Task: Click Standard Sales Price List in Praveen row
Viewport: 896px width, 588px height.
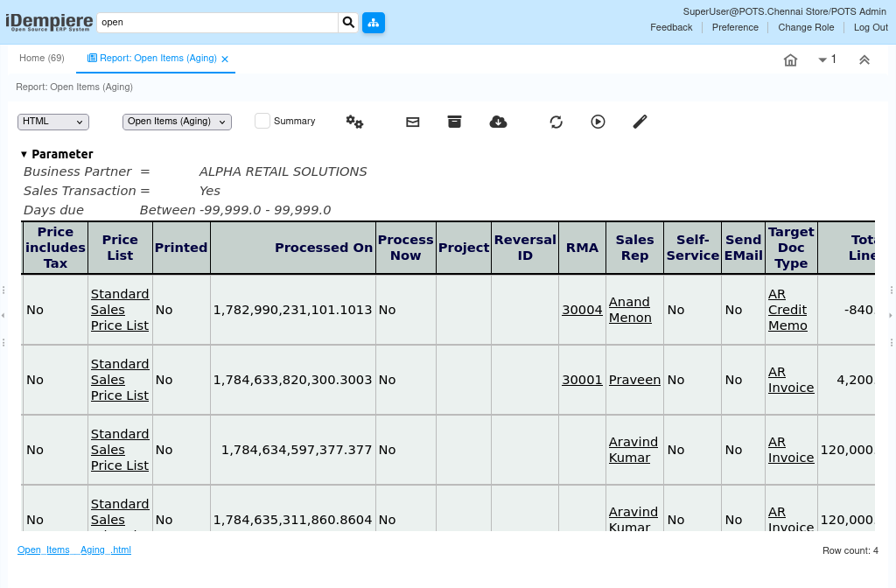Action: click(x=120, y=380)
